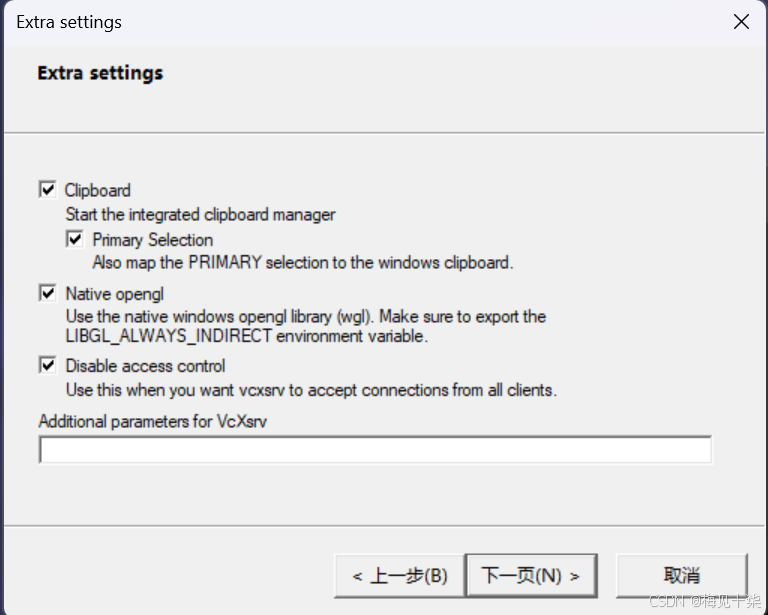This screenshot has width=768, height=615.
Task: Click the 'Native opengl' label text
Action: (115, 294)
